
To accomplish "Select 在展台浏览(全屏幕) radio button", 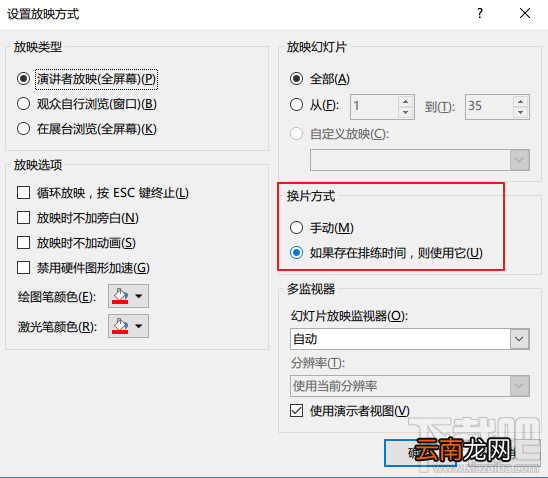I will pos(23,129).
